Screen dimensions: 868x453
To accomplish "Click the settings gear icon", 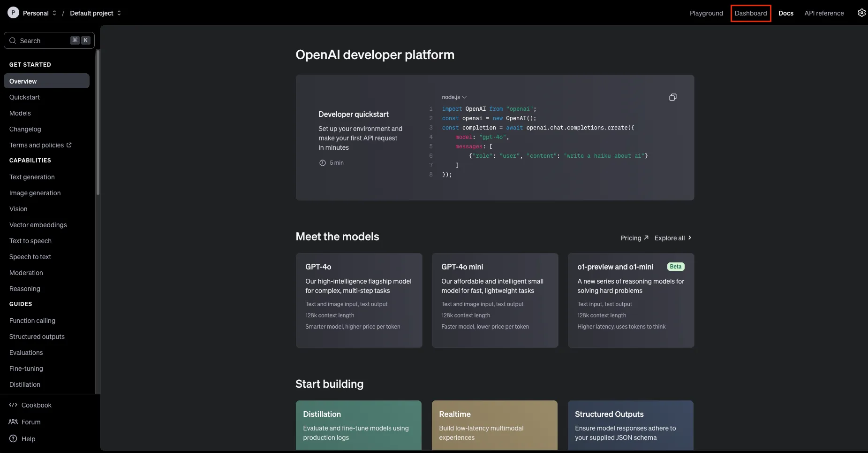I will 861,13.
